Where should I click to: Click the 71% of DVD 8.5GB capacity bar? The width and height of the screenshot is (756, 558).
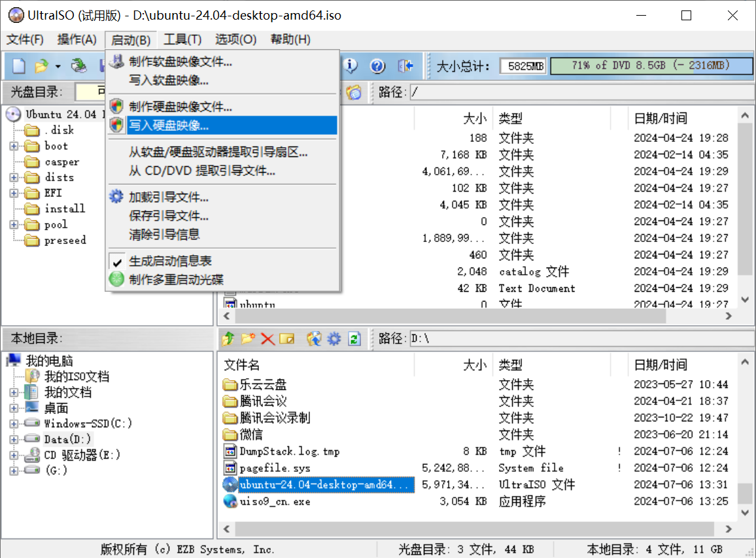[x=651, y=65]
